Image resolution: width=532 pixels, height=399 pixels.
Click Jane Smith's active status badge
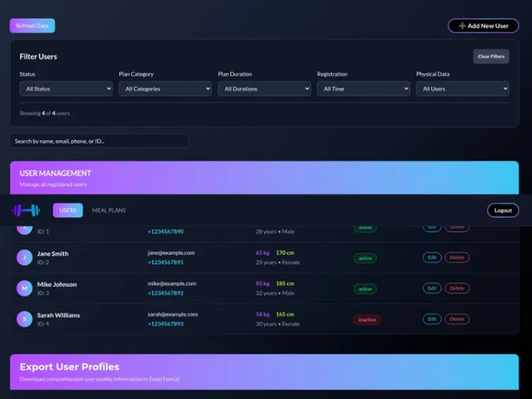[x=365, y=258]
